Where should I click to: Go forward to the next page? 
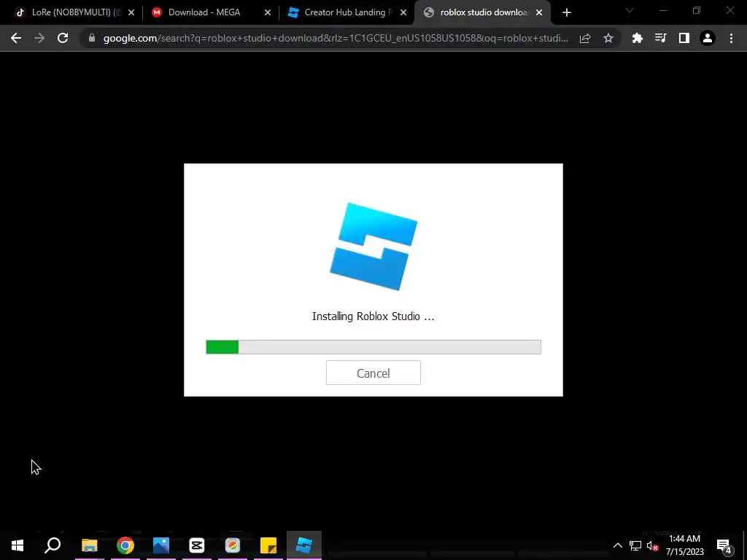click(39, 38)
